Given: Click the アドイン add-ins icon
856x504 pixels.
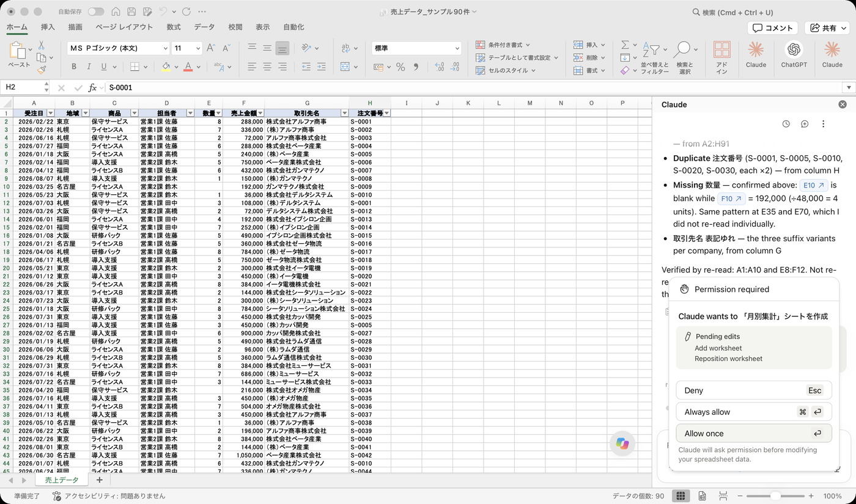Looking at the screenshot, I should 722,59.
